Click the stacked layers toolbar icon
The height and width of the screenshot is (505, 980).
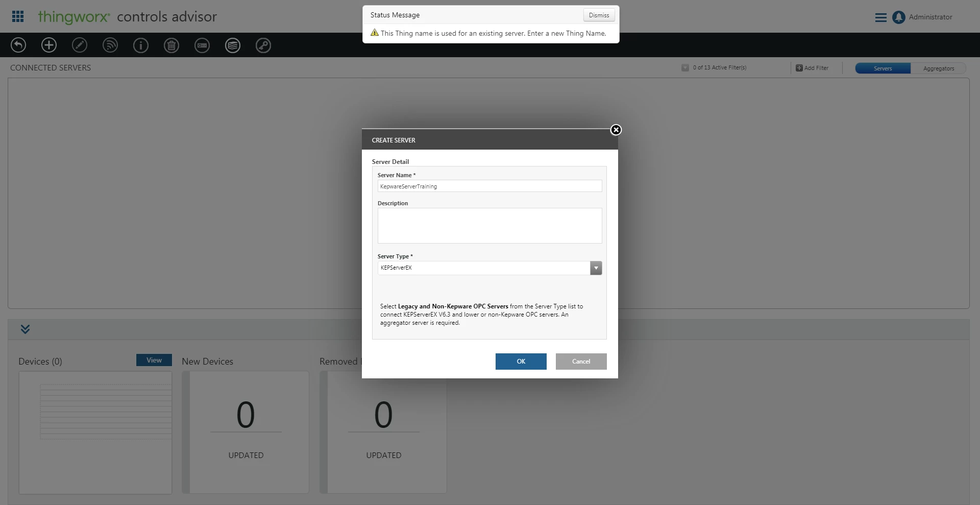click(233, 45)
